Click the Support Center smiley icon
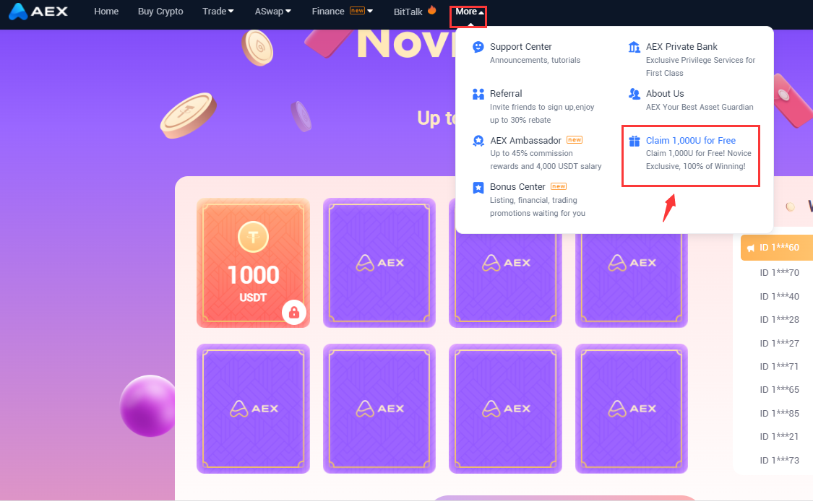The width and height of the screenshot is (813, 504). (478, 47)
